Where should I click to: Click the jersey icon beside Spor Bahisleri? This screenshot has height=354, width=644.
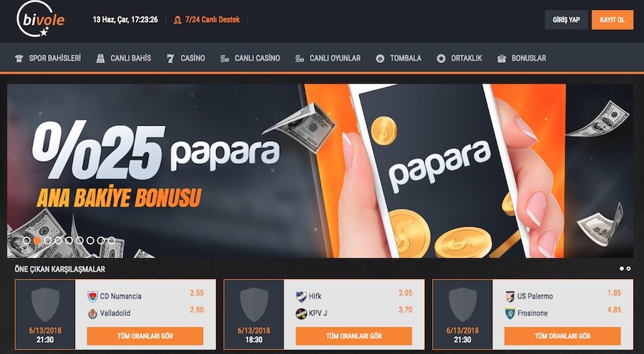point(19,59)
